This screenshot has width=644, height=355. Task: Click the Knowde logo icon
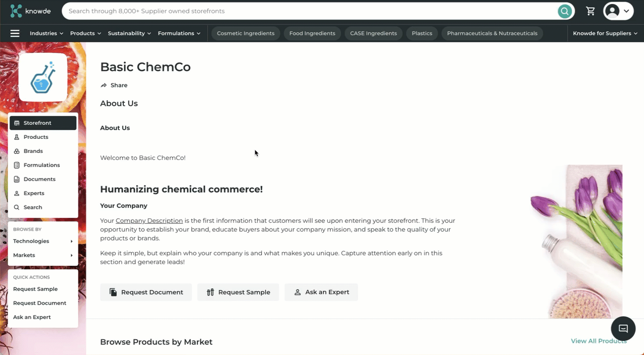click(16, 11)
